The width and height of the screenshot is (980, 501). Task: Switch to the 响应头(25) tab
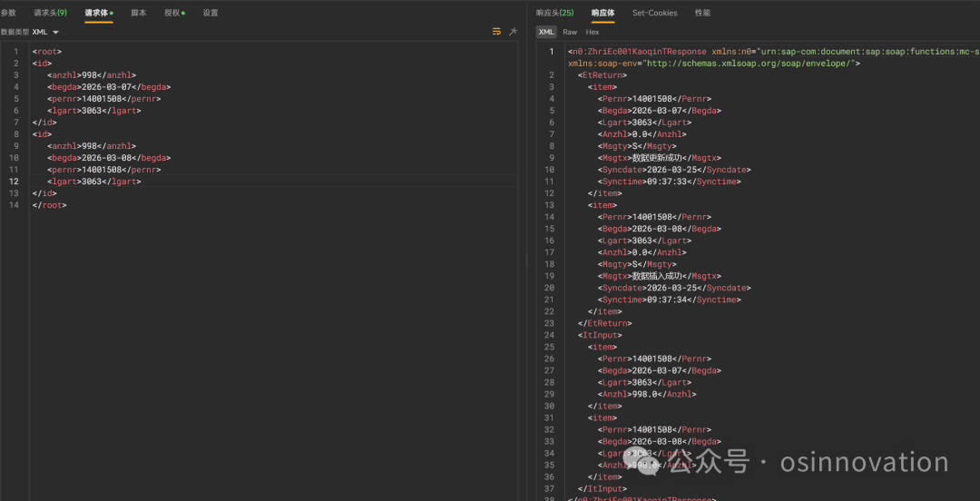[x=555, y=13]
